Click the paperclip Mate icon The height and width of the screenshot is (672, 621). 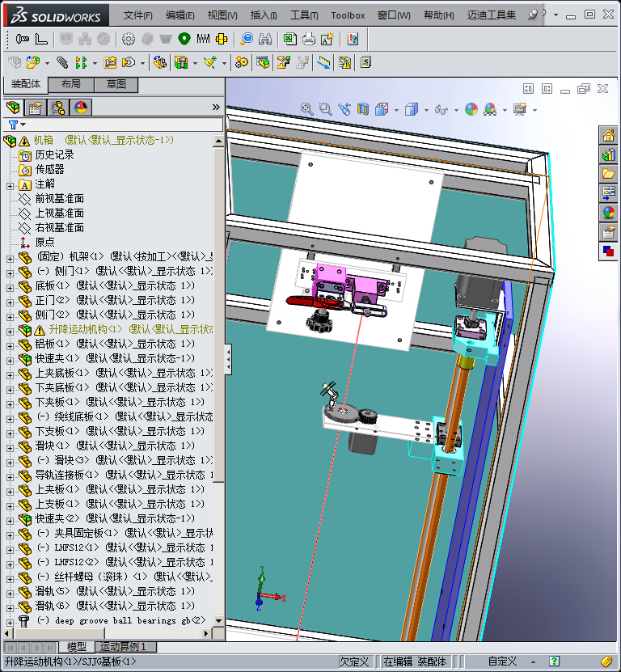(62, 62)
